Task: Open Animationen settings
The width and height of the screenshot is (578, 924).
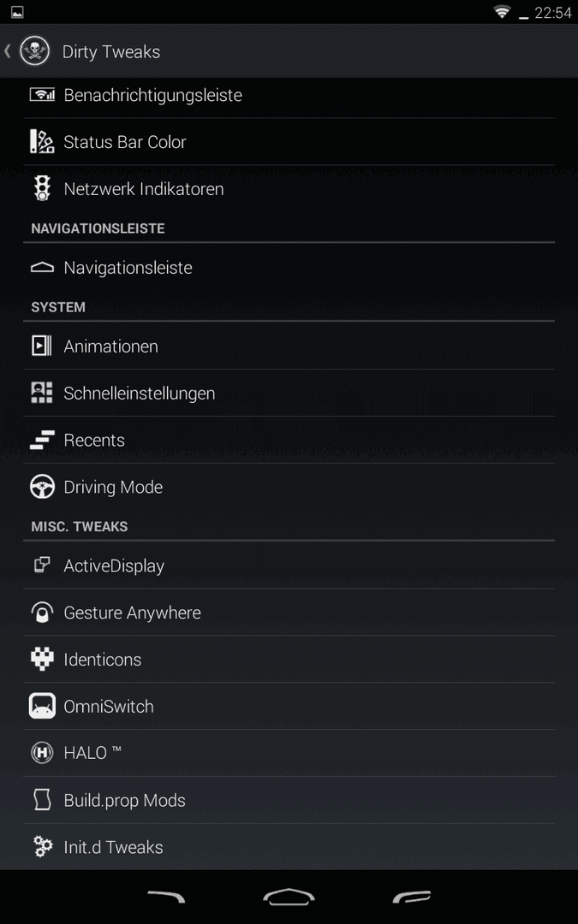Action: pyautogui.click(x=289, y=346)
